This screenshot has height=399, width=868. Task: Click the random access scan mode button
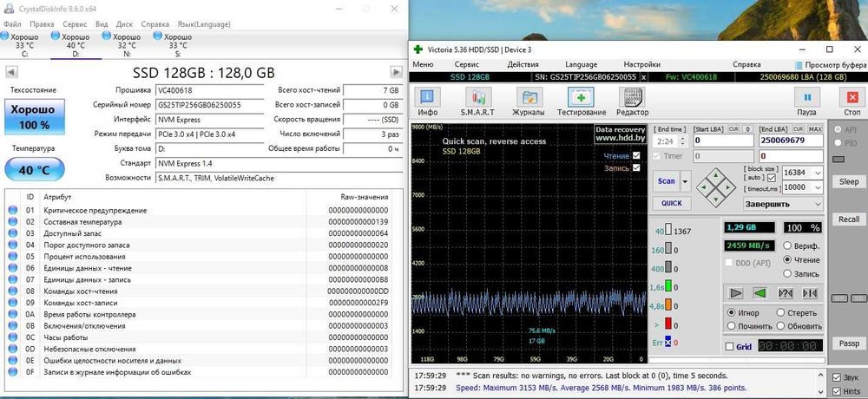(785, 293)
